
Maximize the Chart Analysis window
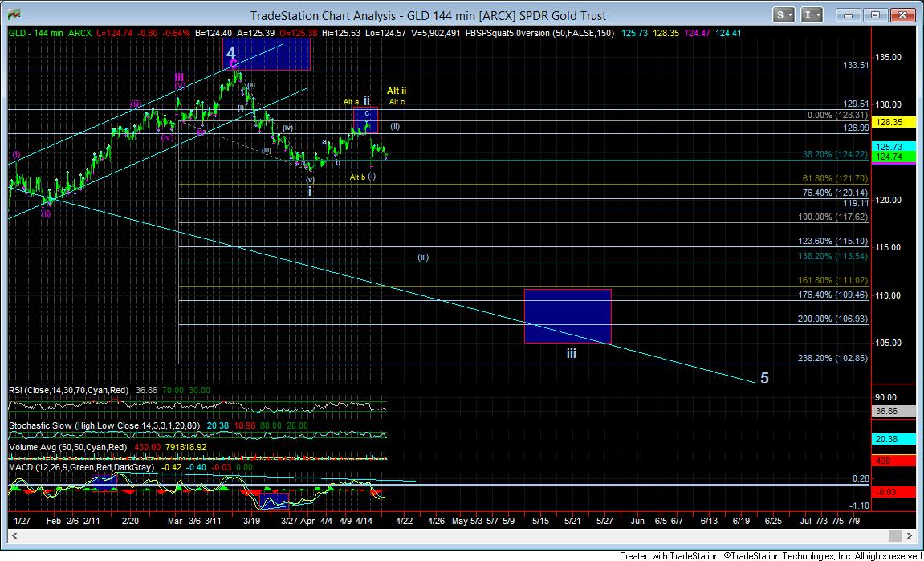click(x=875, y=14)
